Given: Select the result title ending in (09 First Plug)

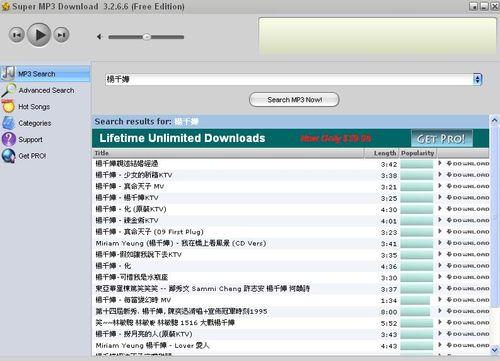Looking at the screenshot, I should (149, 232).
